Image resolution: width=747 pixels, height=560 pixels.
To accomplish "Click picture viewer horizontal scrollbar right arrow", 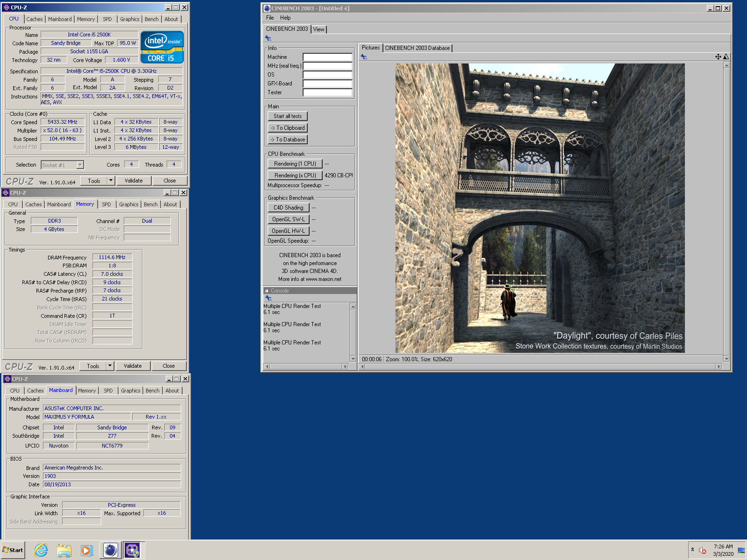I will 719,367.
